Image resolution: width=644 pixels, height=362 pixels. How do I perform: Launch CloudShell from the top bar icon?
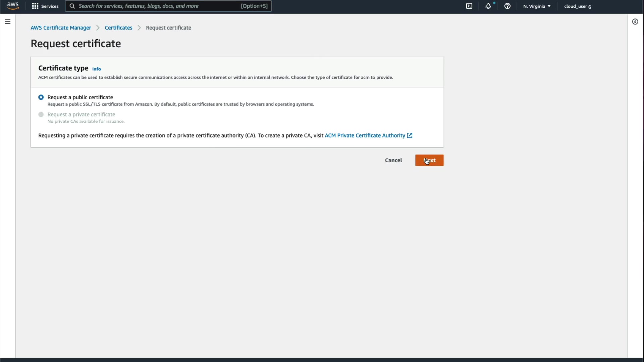point(469,6)
